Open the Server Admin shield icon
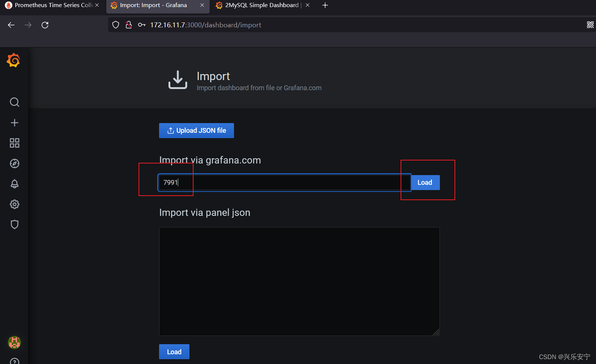 [14, 224]
